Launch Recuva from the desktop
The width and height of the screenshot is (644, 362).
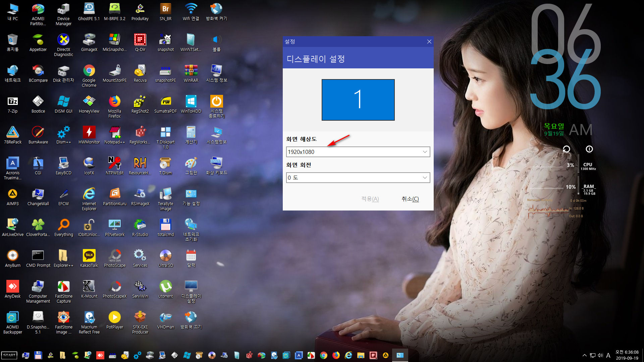point(140,73)
